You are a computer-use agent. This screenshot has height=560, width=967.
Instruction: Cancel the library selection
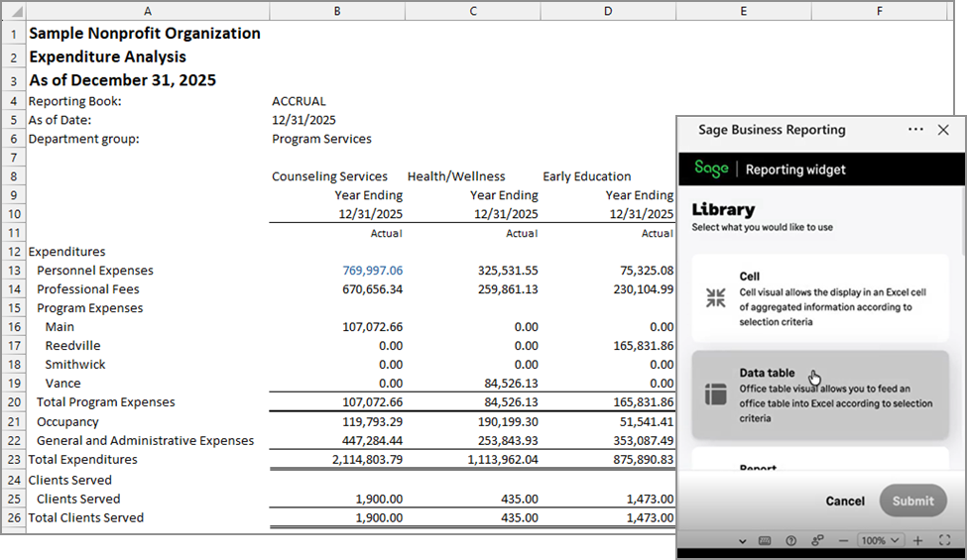coord(845,501)
